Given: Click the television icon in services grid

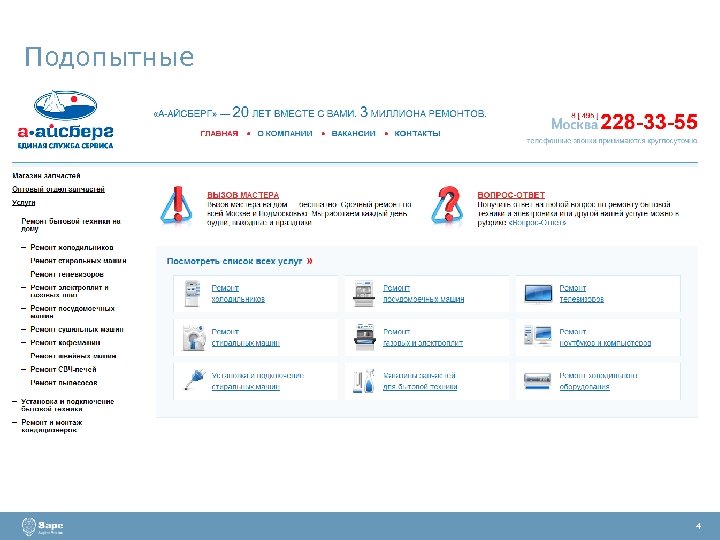Looking at the screenshot, I should coord(538,294).
